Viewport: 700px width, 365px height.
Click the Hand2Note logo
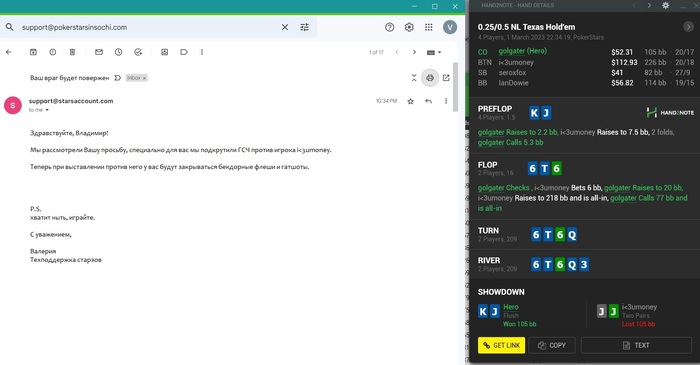(x=670, y=113)
